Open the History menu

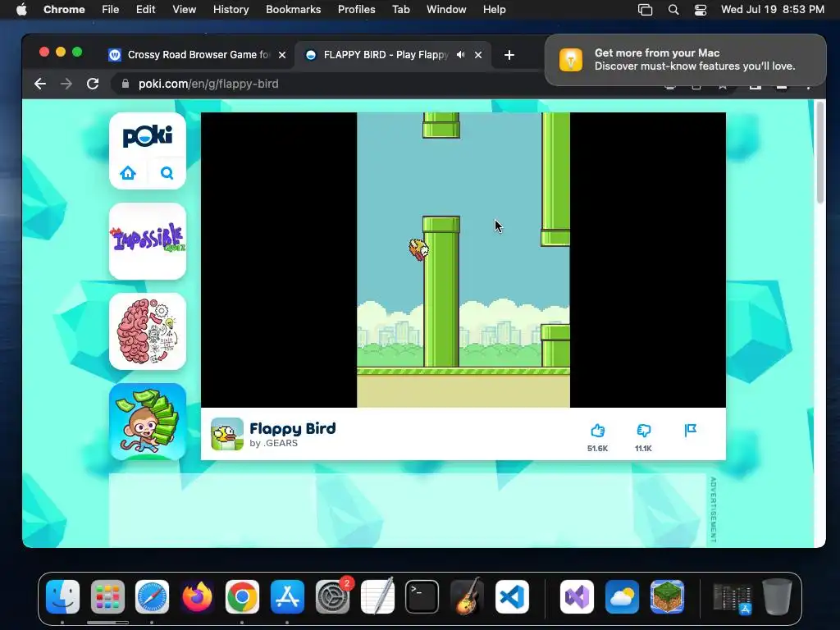[x=231, y=10]
